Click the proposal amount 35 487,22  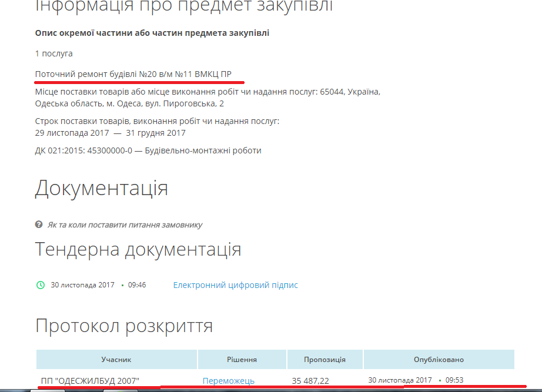[x=311, y=380]
